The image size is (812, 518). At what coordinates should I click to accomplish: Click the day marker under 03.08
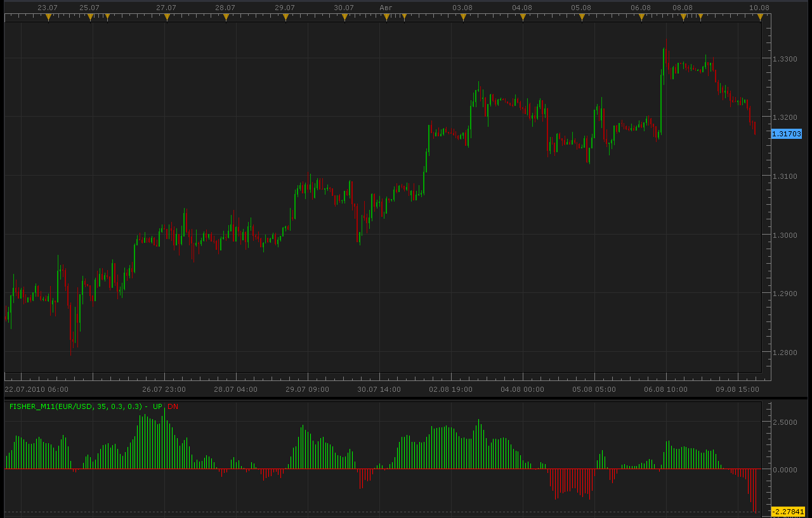point(463,18)
